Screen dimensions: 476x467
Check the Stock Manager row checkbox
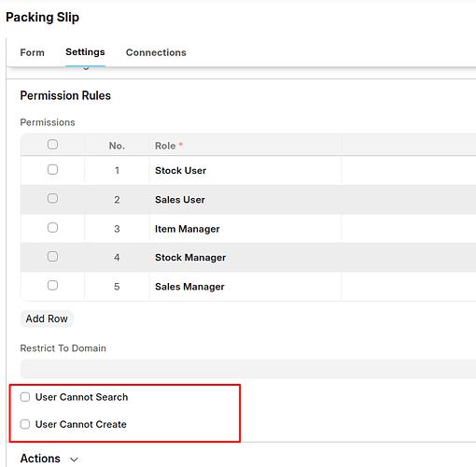pos(52,257)
